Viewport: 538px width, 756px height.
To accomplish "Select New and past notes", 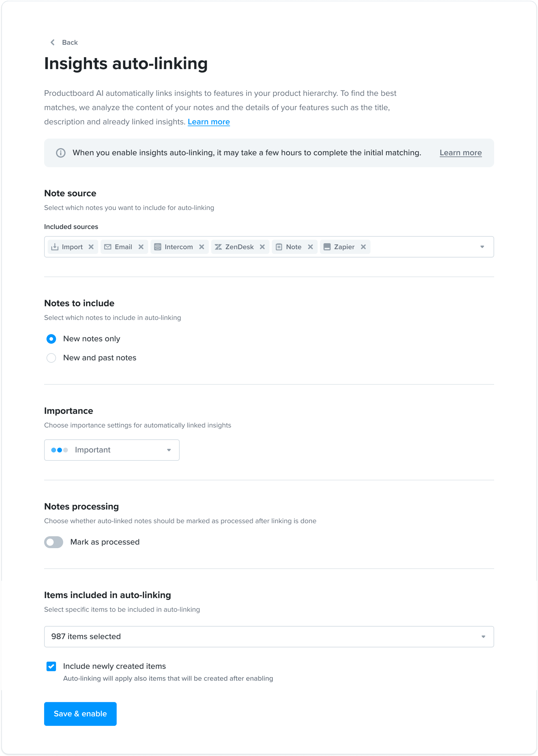I will [x=51, y=358].
